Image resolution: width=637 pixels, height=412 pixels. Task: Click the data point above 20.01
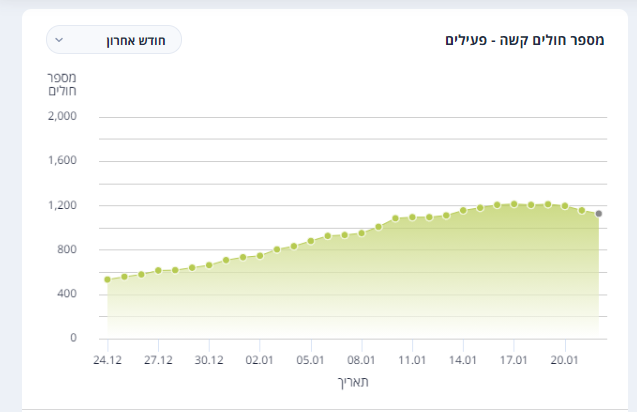pos(565,206)
